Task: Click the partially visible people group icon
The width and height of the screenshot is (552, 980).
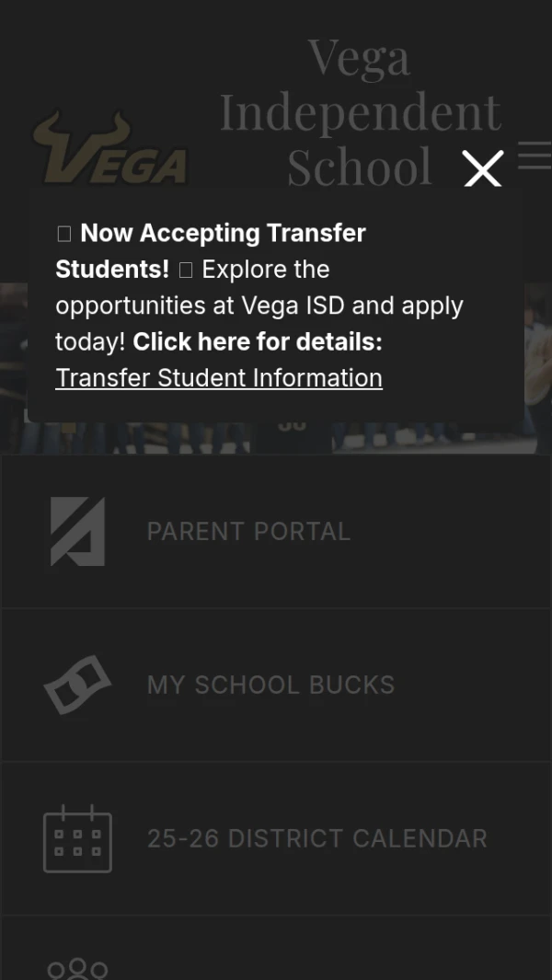Action: point(77,969)
